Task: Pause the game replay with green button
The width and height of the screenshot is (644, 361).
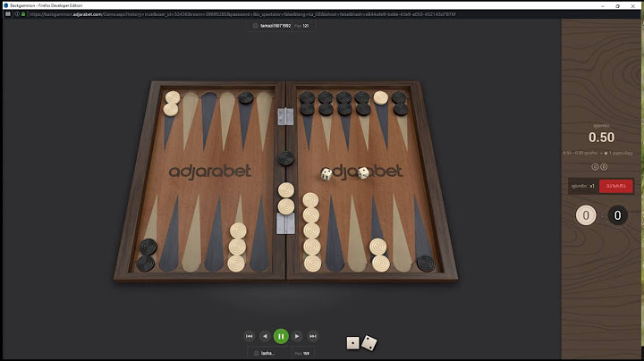Action: pos(281,336)
